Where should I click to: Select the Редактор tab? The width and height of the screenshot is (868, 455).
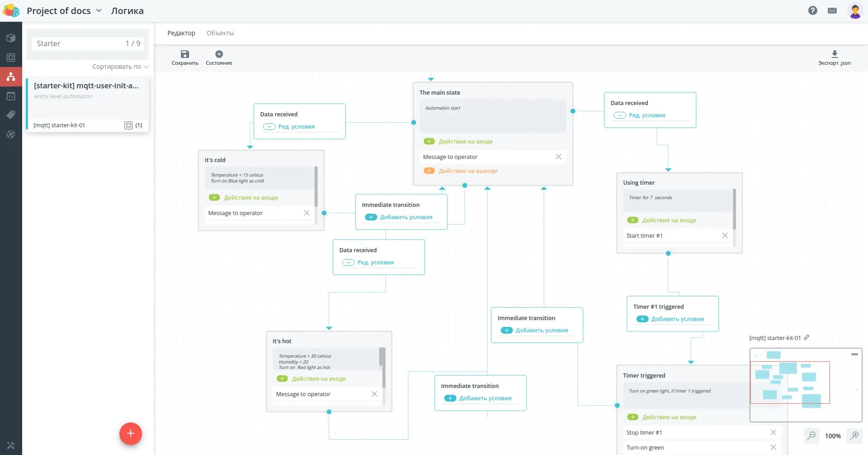pos(181,33)
